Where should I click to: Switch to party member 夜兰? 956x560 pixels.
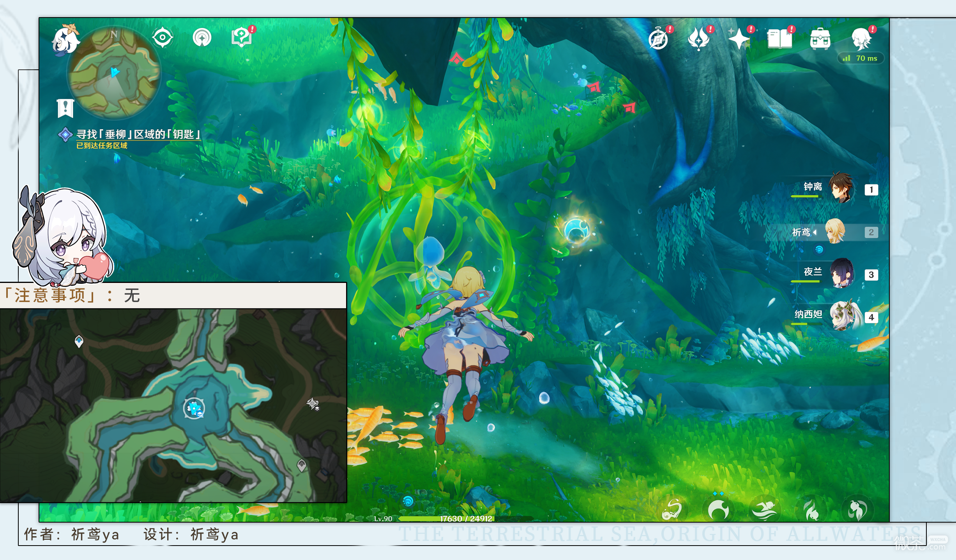(834, 274)
